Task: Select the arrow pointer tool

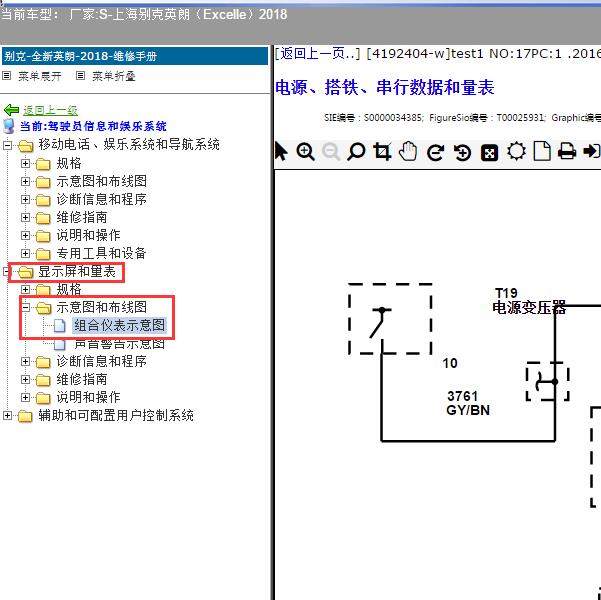Action: click(x=281, y=152)
